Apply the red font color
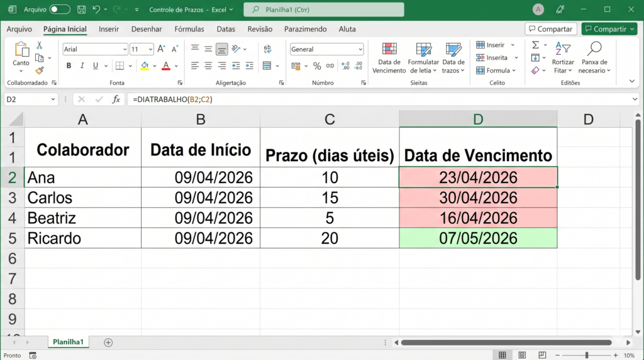Viewport: 644px width, 360px height. 166,65
